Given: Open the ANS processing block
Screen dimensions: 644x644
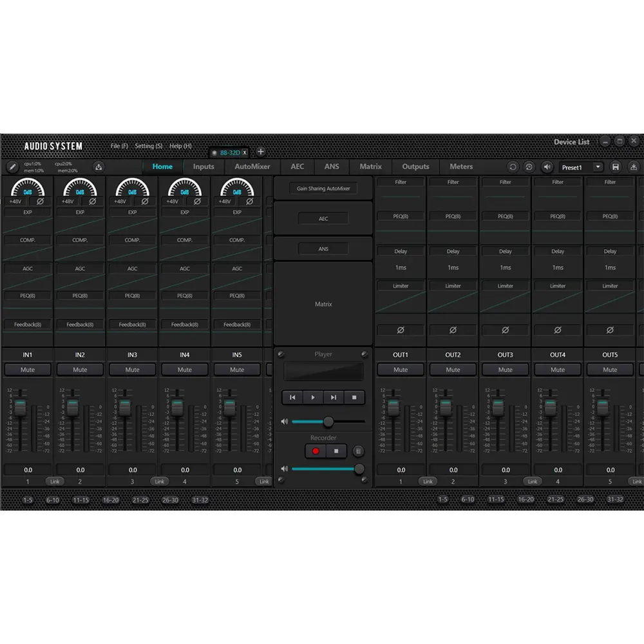Looking at the screenshot, I should pos(323,249).
